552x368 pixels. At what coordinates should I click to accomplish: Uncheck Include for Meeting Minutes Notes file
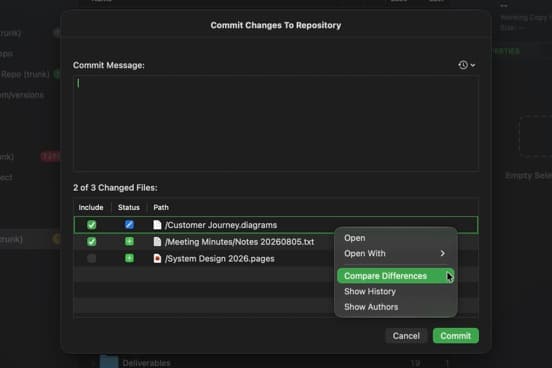pyautogui.click(x=92, y=242)
